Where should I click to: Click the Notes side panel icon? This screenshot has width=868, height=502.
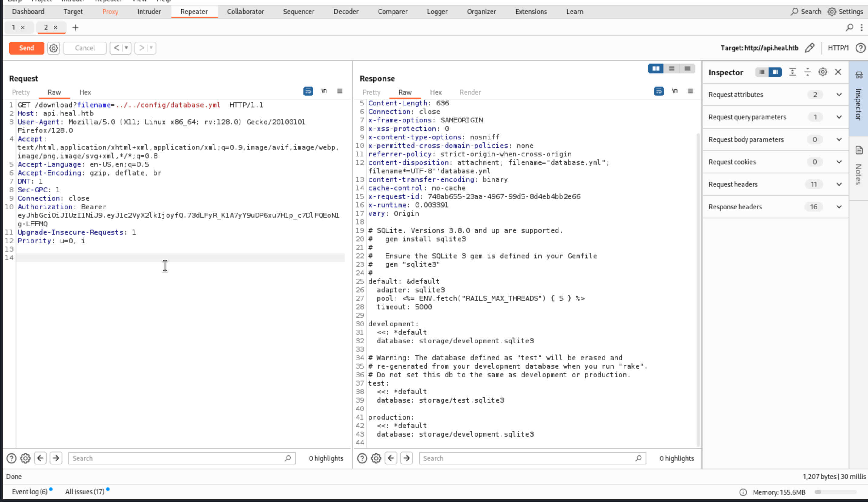(x=859, y=150)
